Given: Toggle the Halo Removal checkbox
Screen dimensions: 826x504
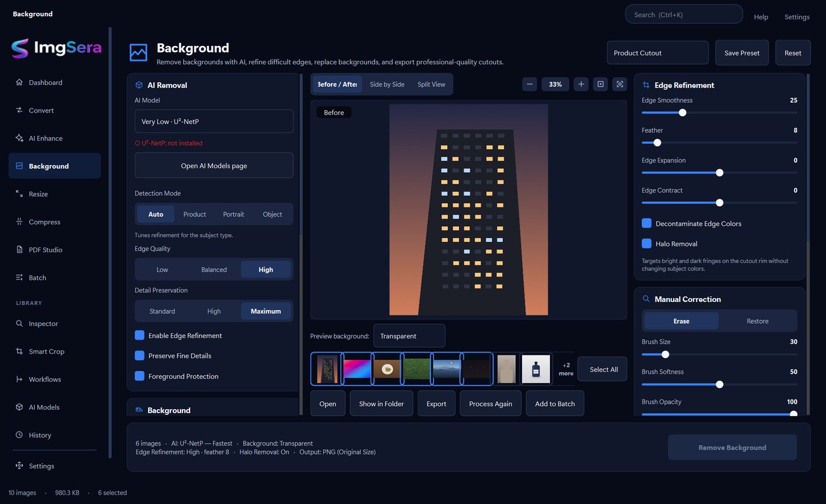Looking at the screenshot, I should pos(647,243).
